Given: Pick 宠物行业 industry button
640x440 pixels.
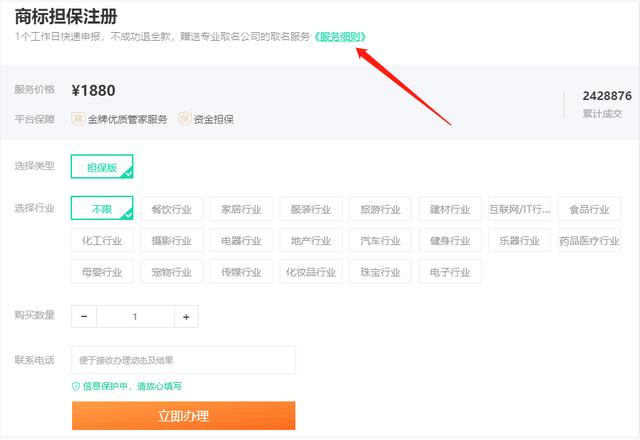Looking at the screenshot, I should click(172, 272).
